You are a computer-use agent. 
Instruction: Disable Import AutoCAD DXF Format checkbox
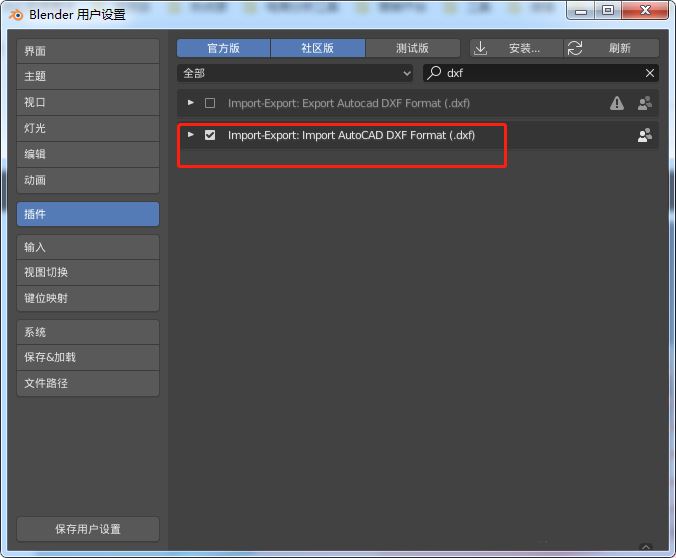click(210, 135)
